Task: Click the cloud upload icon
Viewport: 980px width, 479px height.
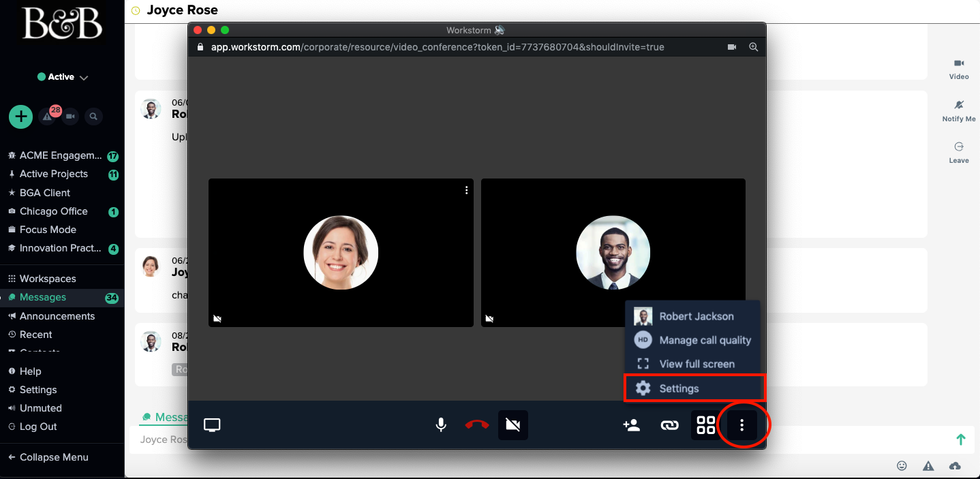Action: point(955,465)
